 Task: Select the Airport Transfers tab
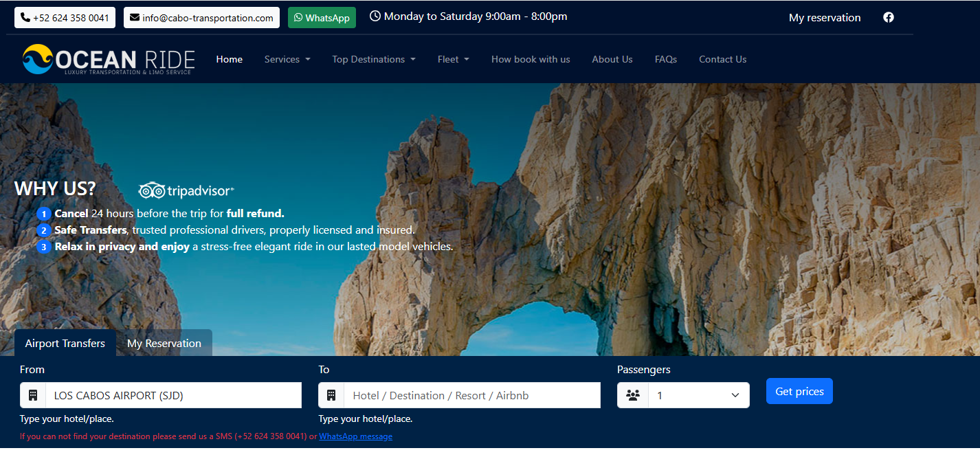coord(65,344)
